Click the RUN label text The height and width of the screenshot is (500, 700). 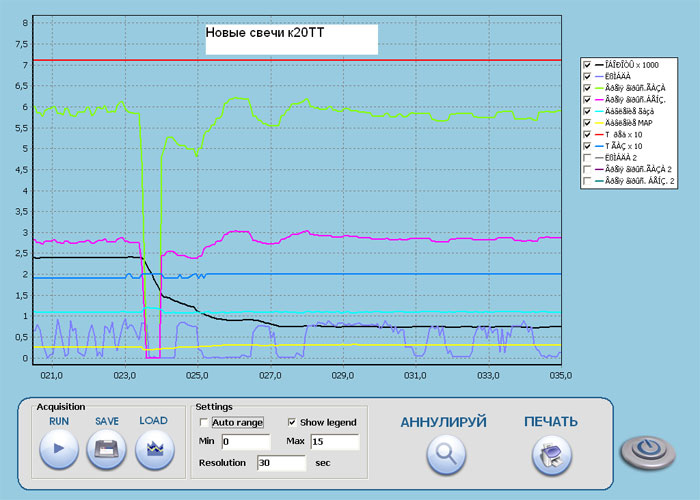[59, 421]
